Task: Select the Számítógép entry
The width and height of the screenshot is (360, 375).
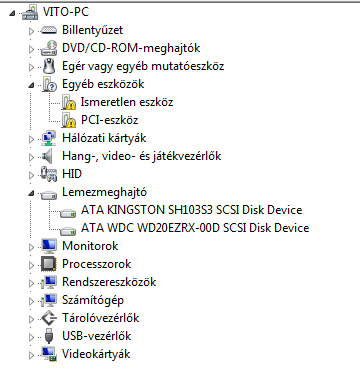Action: pos(93,300)
